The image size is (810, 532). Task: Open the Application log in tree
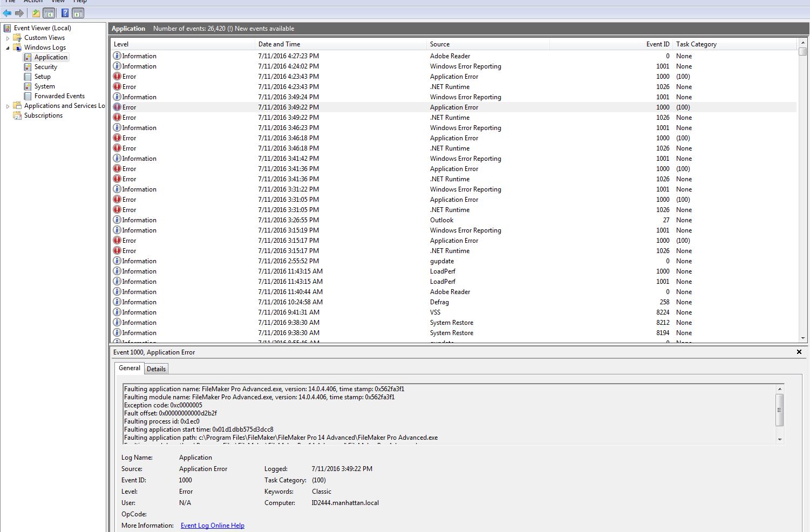[x=51, y=57]
